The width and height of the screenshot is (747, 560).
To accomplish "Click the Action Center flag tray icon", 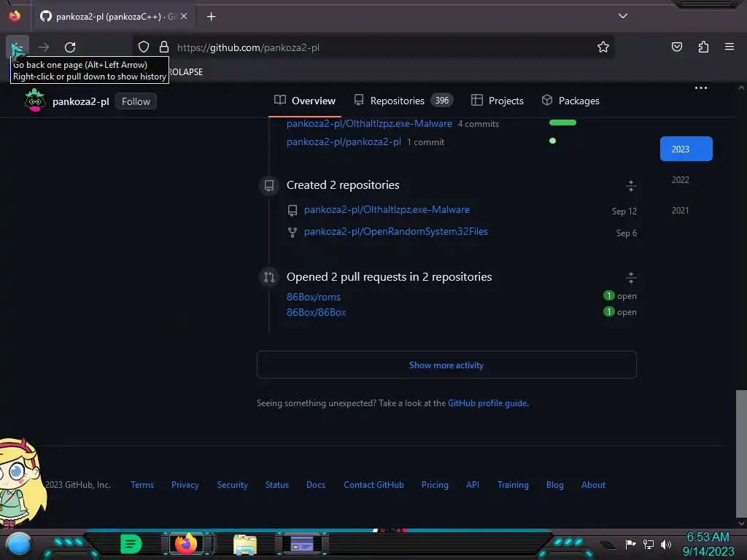I will [x=630, y=544].
